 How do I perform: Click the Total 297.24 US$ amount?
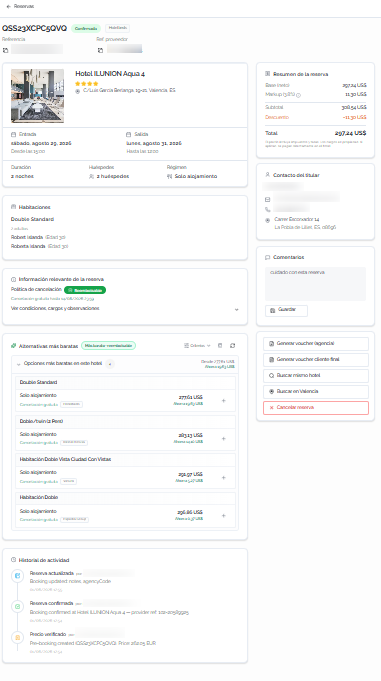pyautogui.click(x=351, y=133)
